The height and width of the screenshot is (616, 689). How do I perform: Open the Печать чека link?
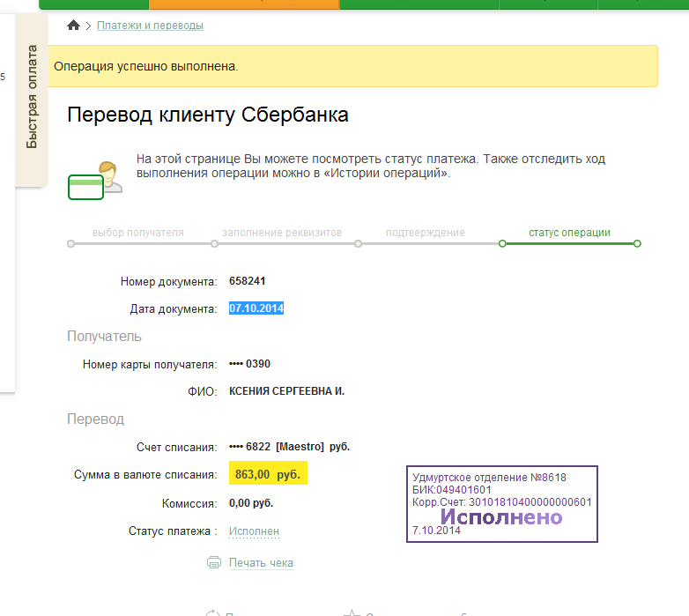point(261,563)
